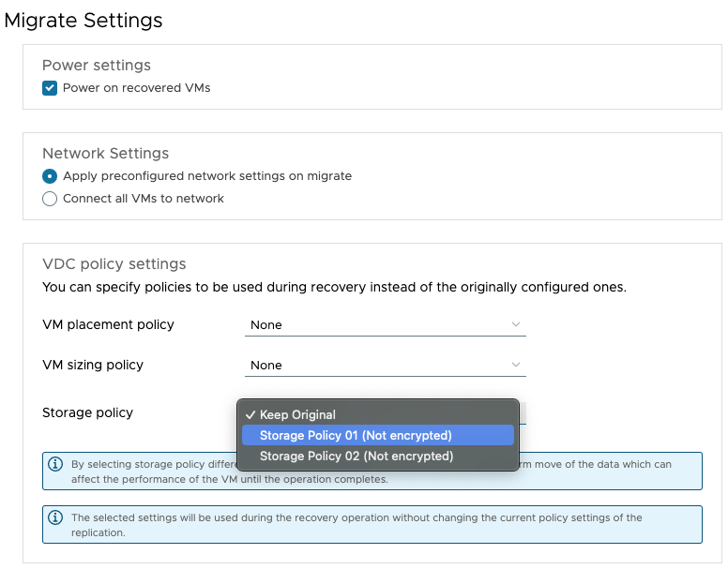Click the VM sizing policy label
Viewport: 728px width, 569px height.
93,365
